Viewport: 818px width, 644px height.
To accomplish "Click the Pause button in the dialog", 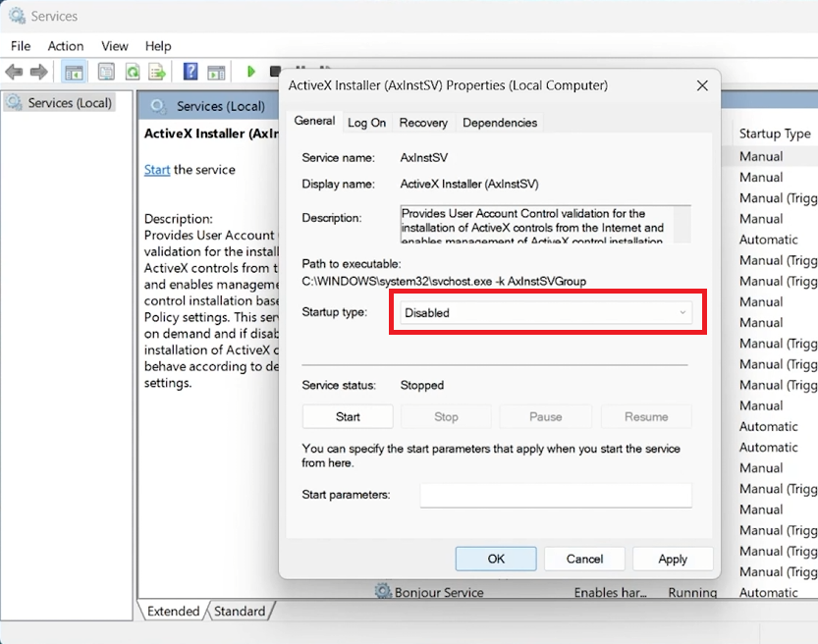I will [546, 416].
